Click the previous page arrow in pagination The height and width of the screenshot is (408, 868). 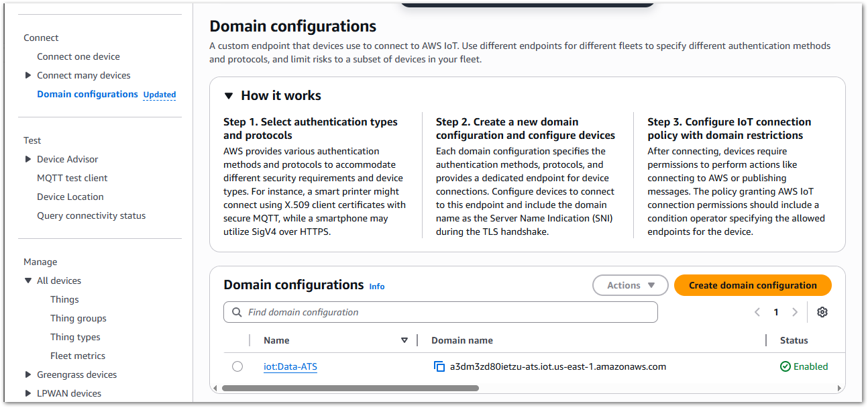click(x=757, y=311)
